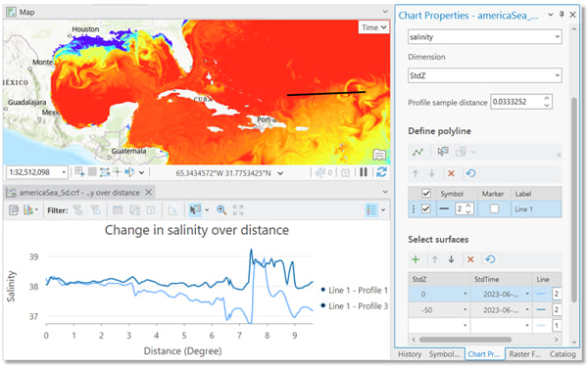Activate the chart selection tool
This screenshot has width=588, height=368.
[x=195, y=210]
